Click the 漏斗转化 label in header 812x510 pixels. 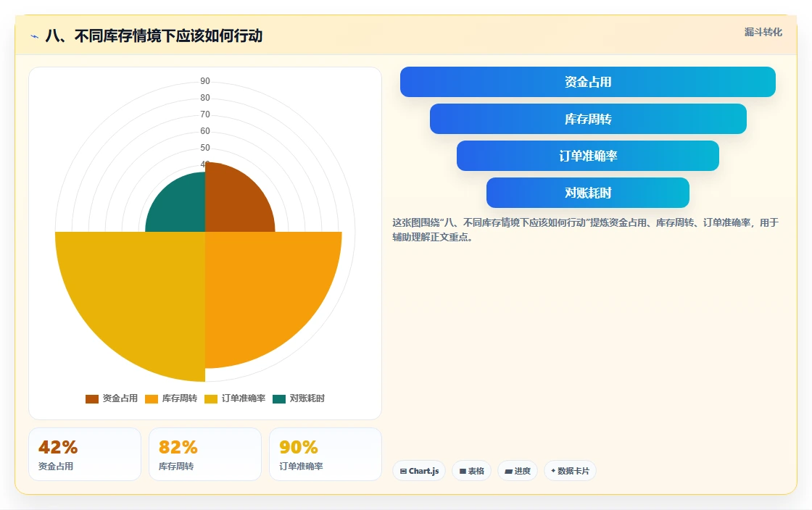point(763,32)
